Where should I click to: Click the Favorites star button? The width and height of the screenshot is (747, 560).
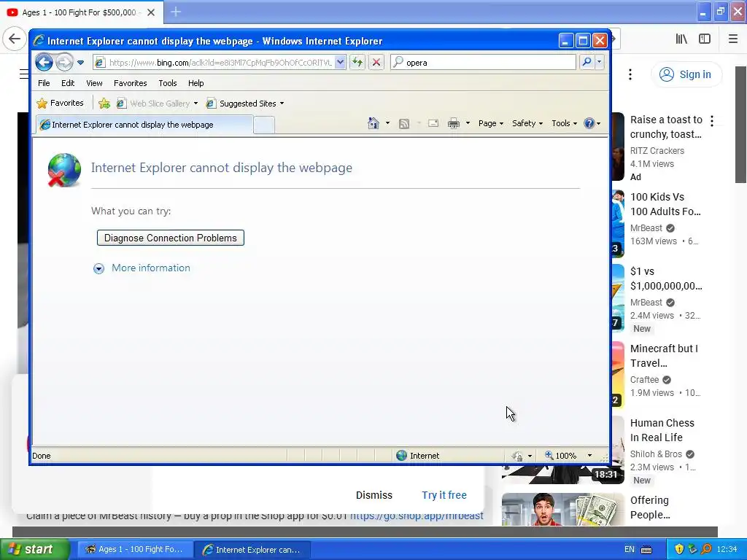click(60, 103)
